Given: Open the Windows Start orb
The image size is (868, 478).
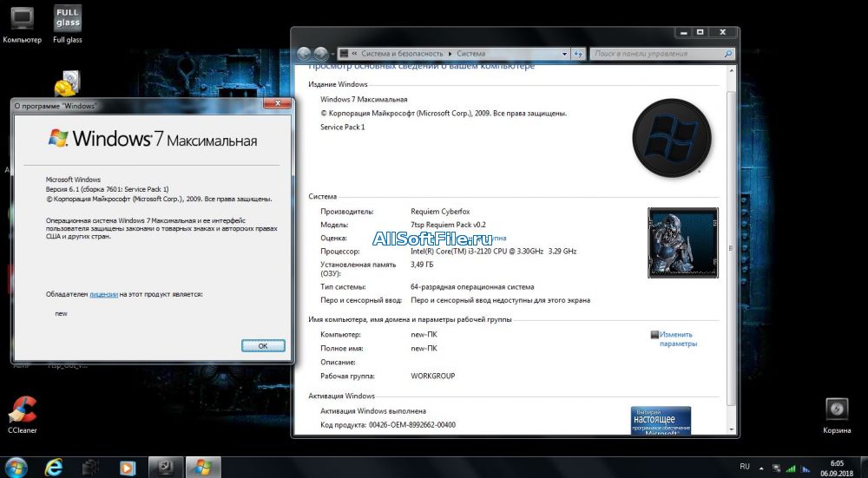Looking at the screenshot, I should pos(16,467).
